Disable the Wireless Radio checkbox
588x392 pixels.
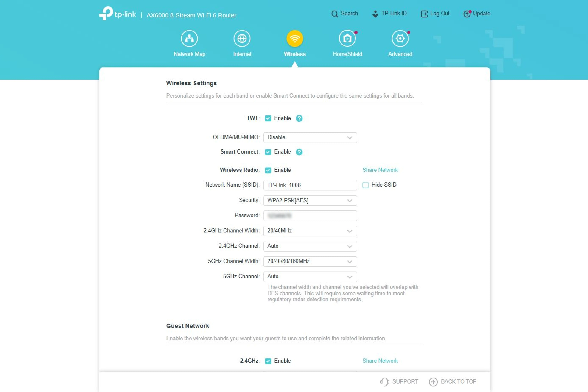268,170
